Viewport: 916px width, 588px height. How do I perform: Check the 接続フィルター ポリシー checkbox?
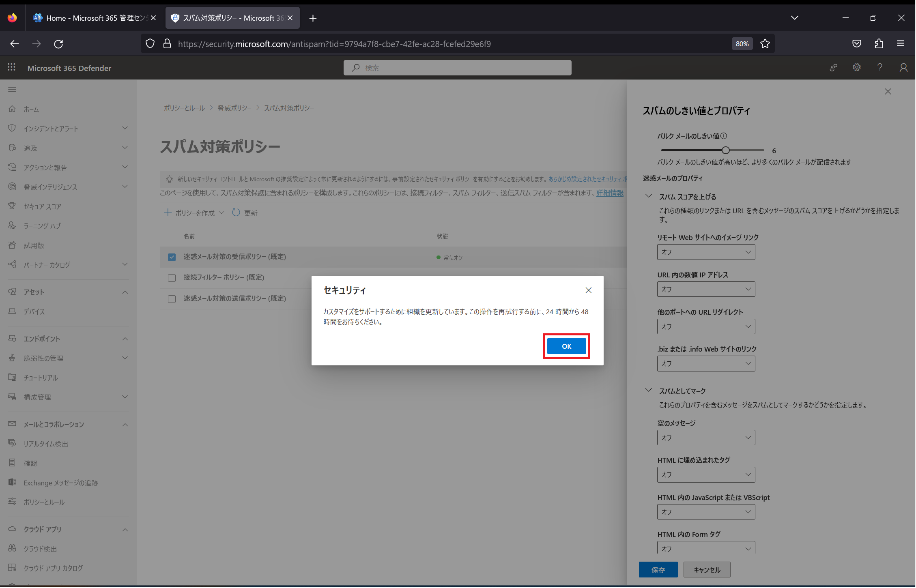tap(172, 278)
